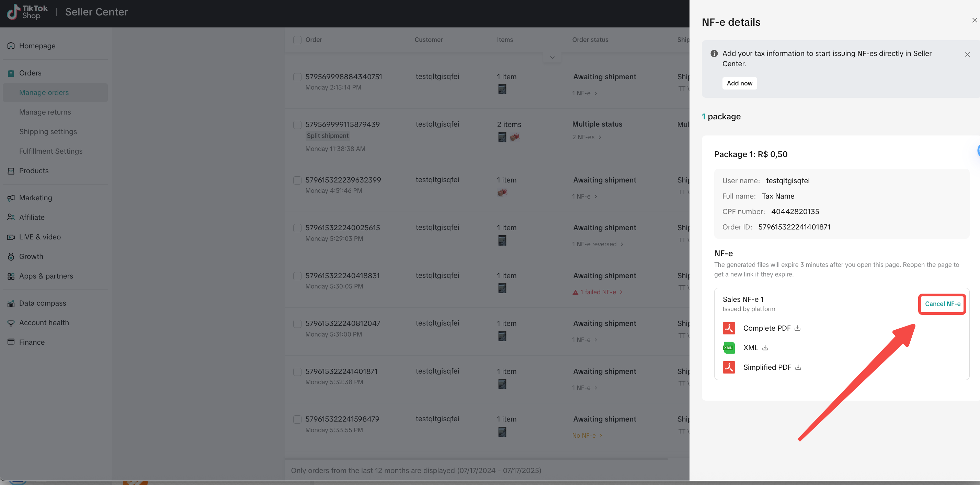Select the checkbox for order 579569998884340751
Screen dimensions: 980x485
coord(297,77)
